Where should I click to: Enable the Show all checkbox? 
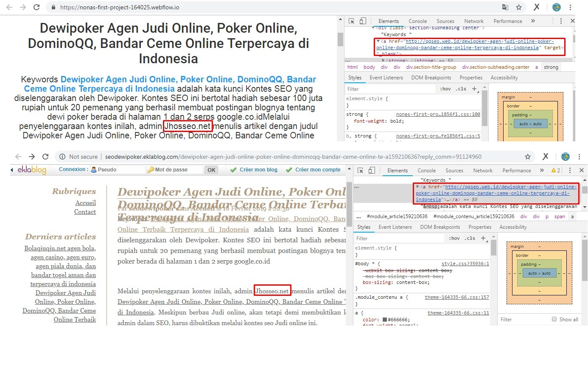point(554,319)
